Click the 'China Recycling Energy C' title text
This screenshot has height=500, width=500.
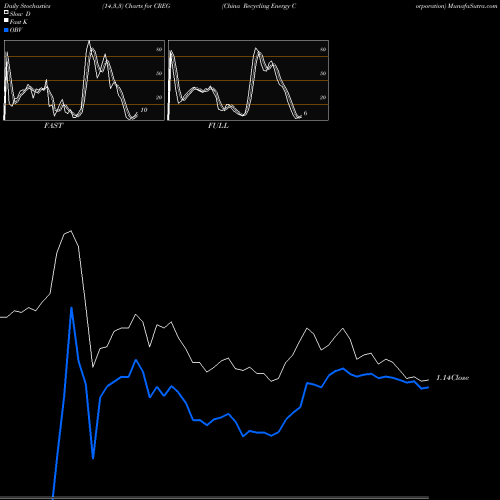tap(259, 6)
